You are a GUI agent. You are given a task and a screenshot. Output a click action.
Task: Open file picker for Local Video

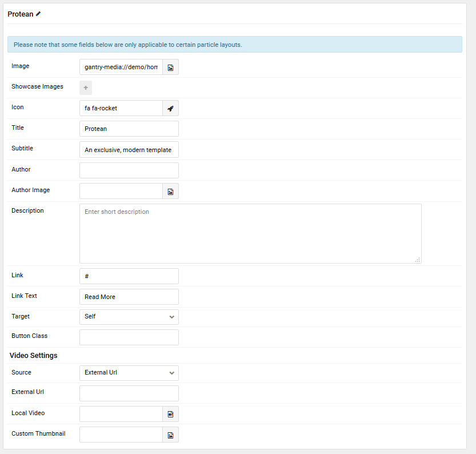pyautogui.click(x=171, y=414)
